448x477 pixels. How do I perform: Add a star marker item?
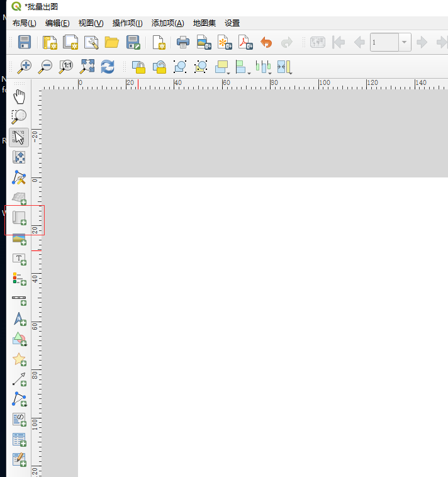20,359
